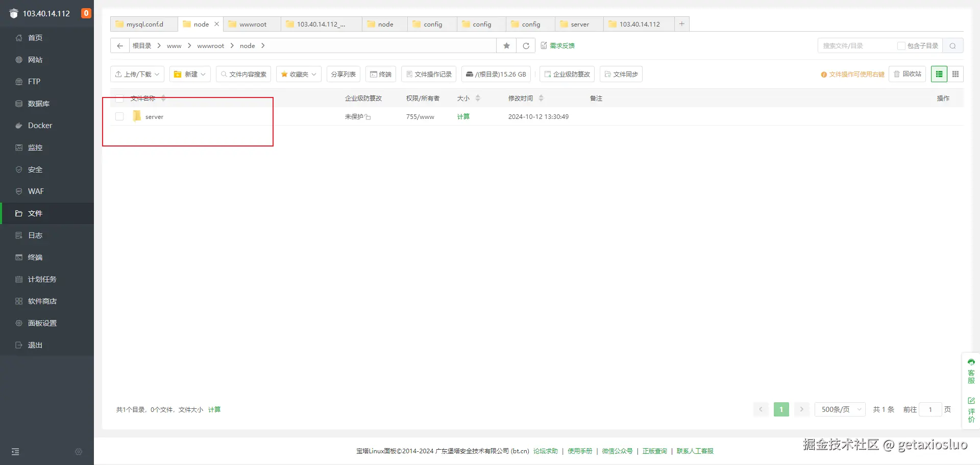Switch to the 103.40.14.112_... tab
This screenshot has height=465, width=980.
[x=321, y=24]
